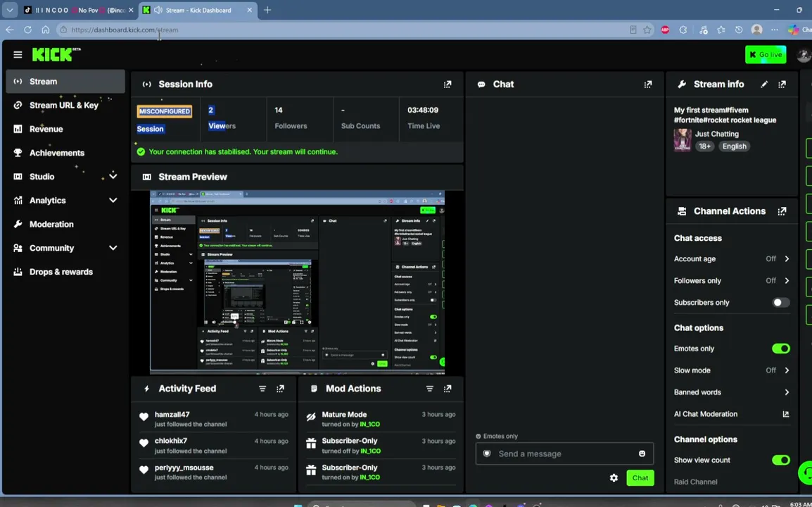Pop out the Activity Feed panel

coord(280,388)
